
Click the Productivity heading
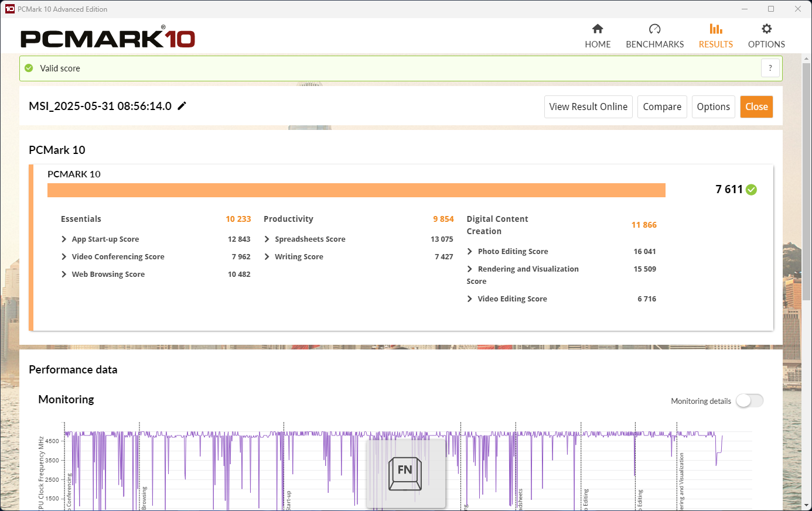point(288,219)
